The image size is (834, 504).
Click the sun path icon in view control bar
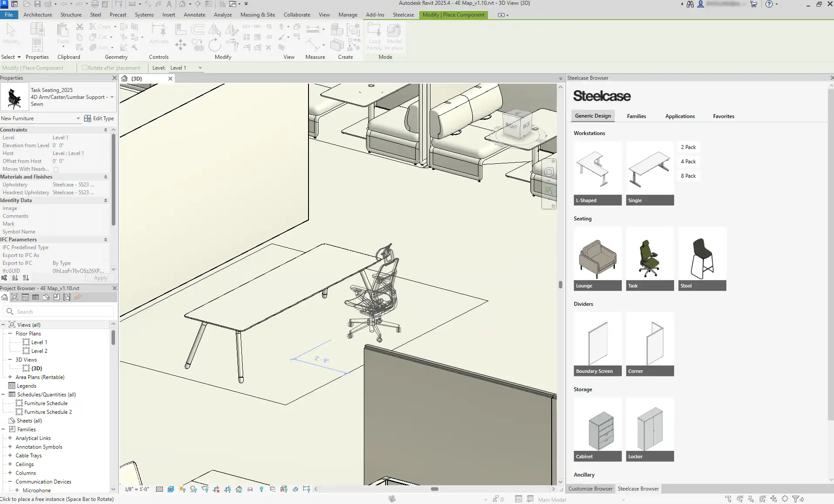click(182, 489)
